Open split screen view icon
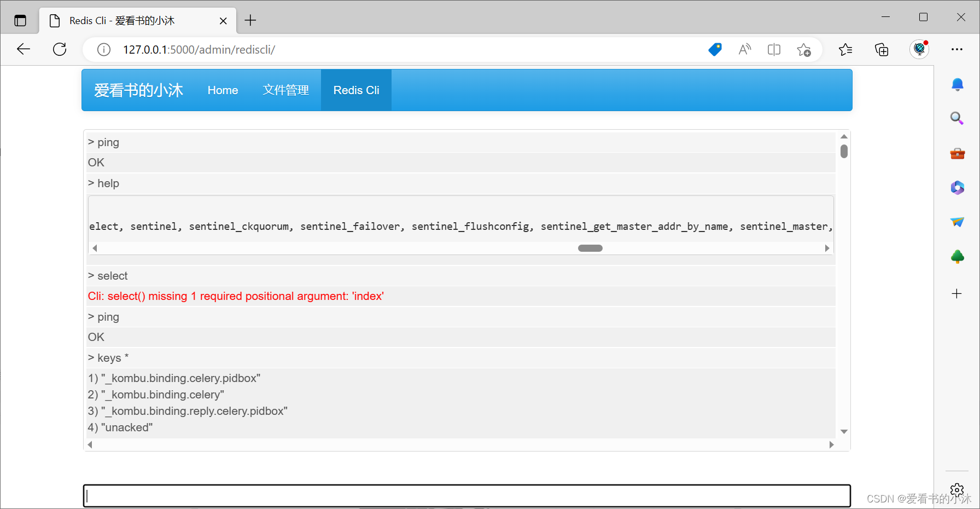The width and height of the screenshot is (980, 509). coord(774,50)
